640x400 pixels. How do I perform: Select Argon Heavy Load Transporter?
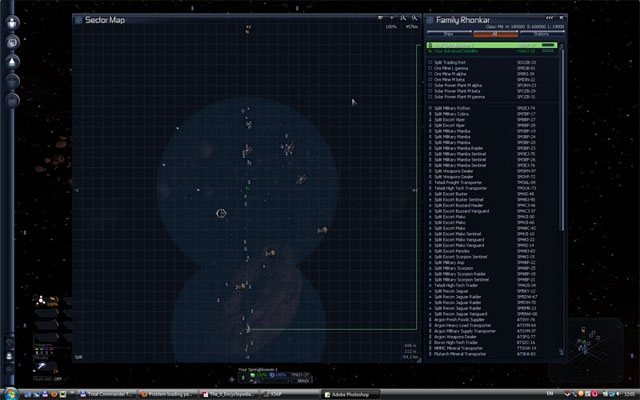(492, 325)
